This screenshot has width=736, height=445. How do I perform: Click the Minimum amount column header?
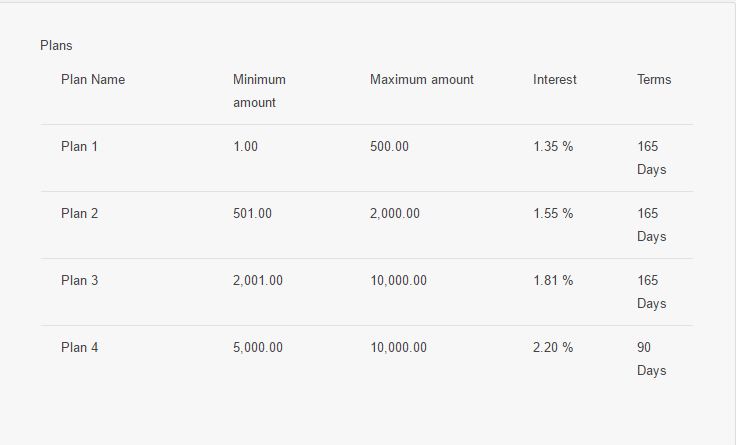[259, 91]
